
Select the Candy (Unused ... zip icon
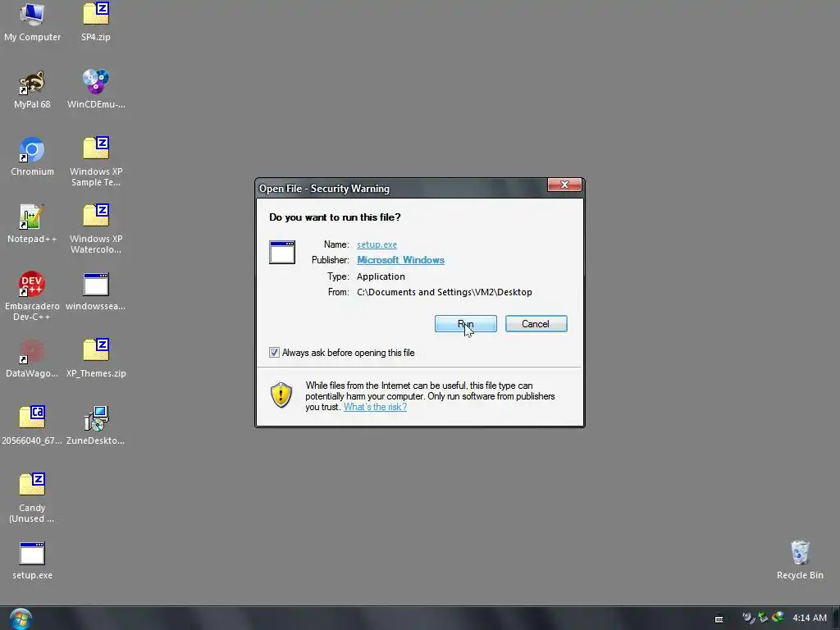pos(32,498)
